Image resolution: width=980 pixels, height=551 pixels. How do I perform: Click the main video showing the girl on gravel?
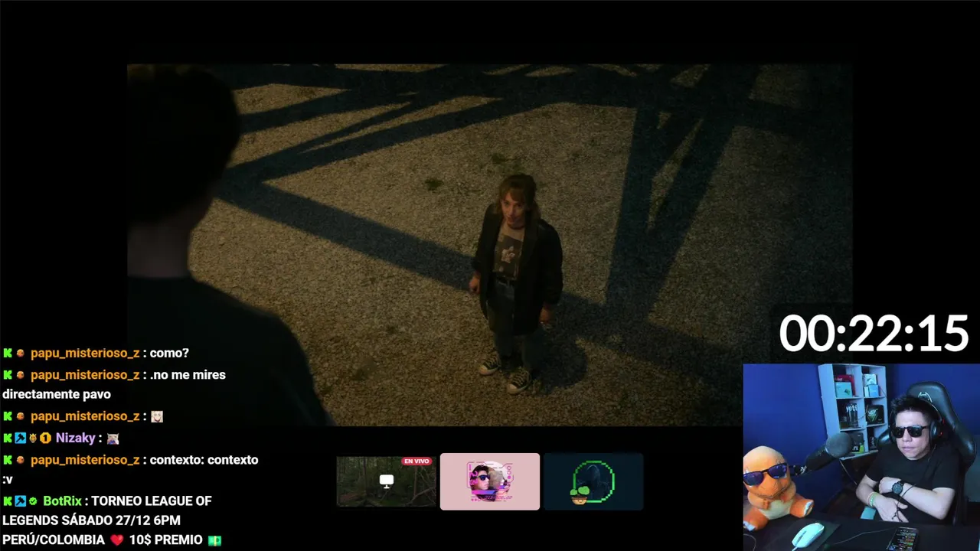click(x=490, y=245)
